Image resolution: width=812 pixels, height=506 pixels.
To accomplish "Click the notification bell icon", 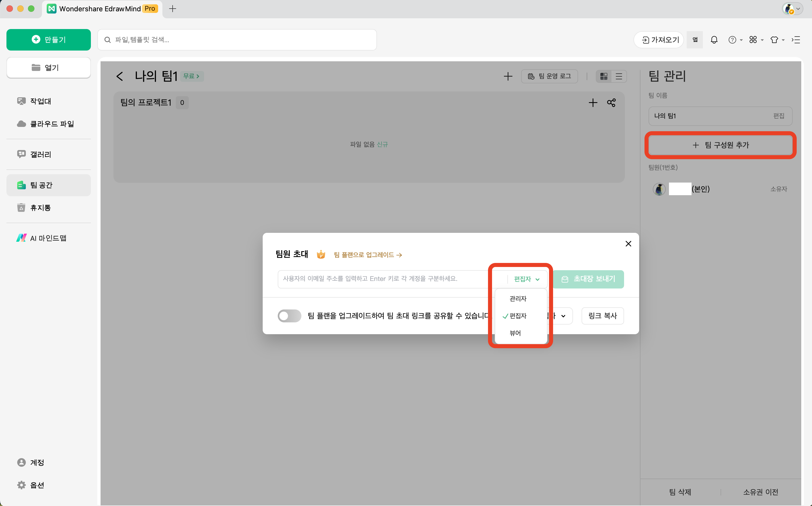I will coord(714,40).
